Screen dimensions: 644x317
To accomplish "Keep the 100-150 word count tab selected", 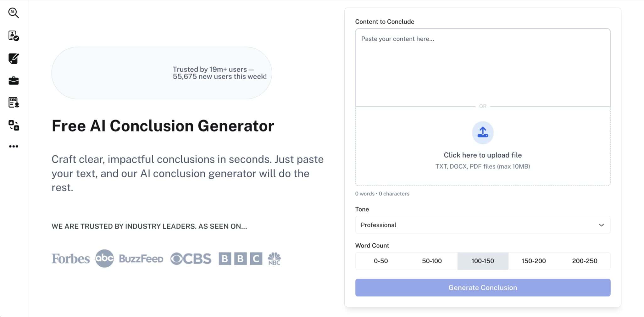I will (483, 261).
